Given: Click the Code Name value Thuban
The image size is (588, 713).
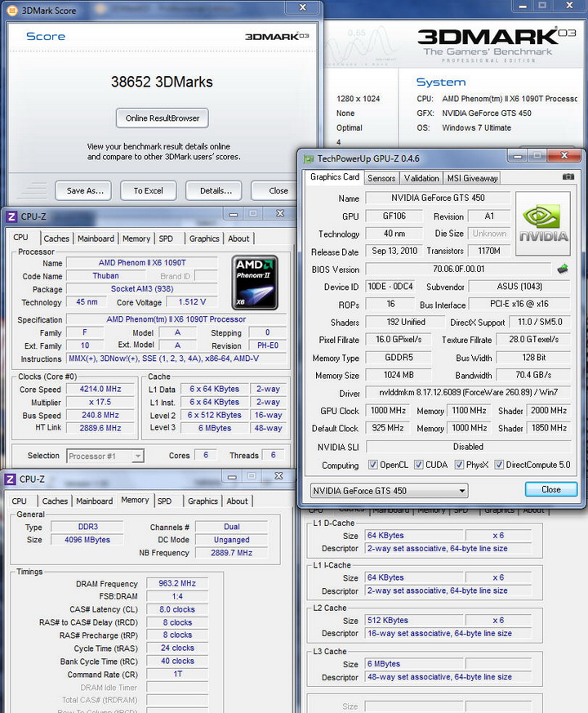Looking at the screenshot, I should (106, 275).
